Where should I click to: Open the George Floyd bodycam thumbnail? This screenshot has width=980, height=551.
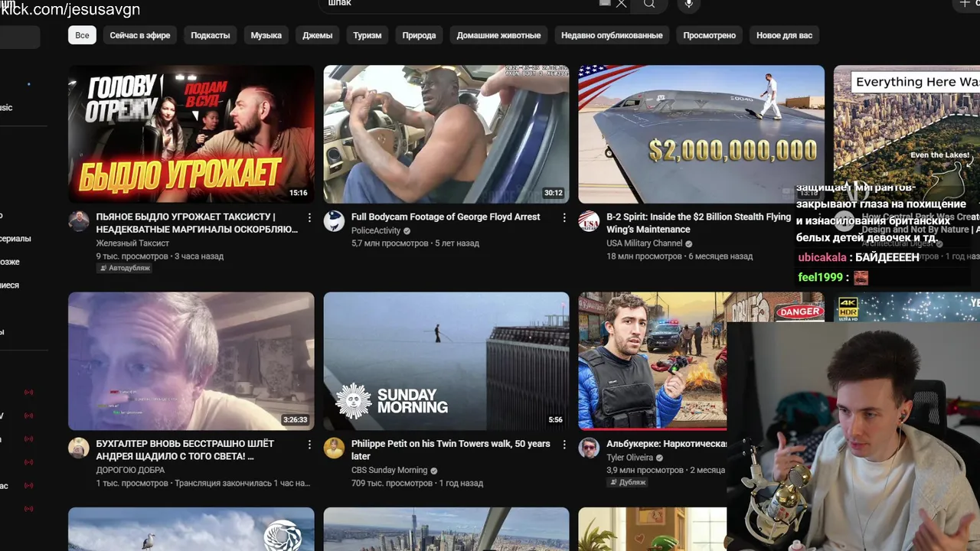(446, 134)
